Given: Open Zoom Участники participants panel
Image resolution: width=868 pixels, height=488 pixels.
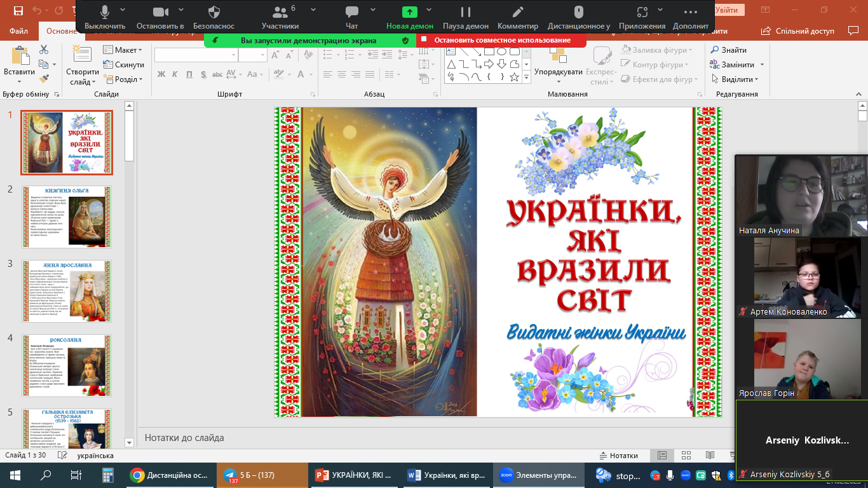Looking at the screenshot, I should (x=280, y=17).
